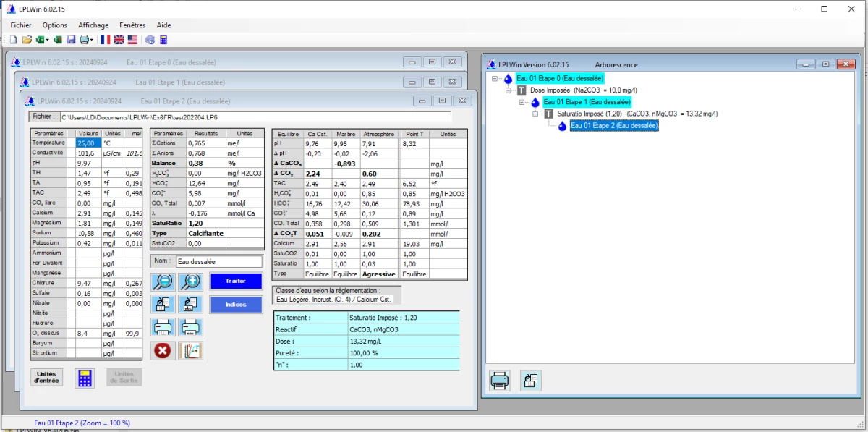Open the Fichier menu
868x432 pixels.
pyautogui.click(x=21, y=25)
